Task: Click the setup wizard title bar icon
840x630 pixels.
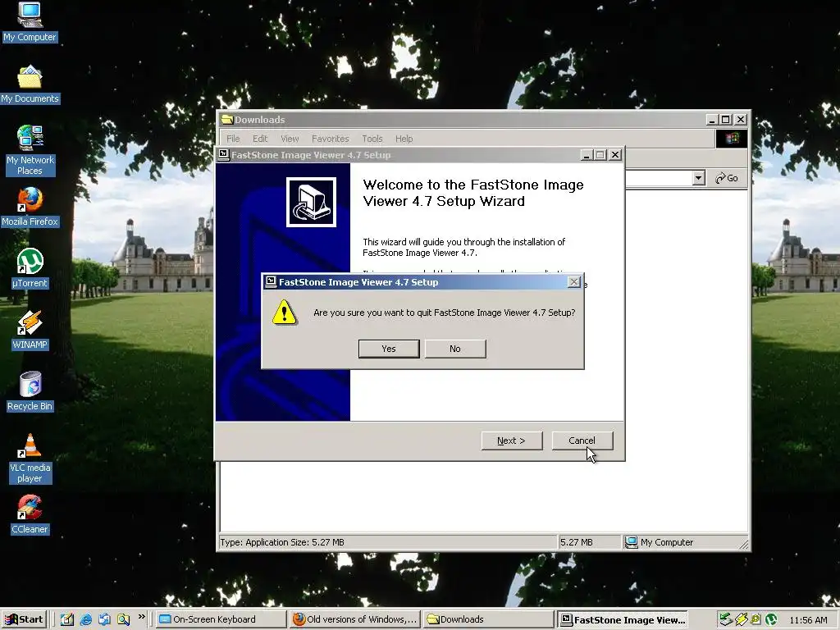Action: (223, 155)
